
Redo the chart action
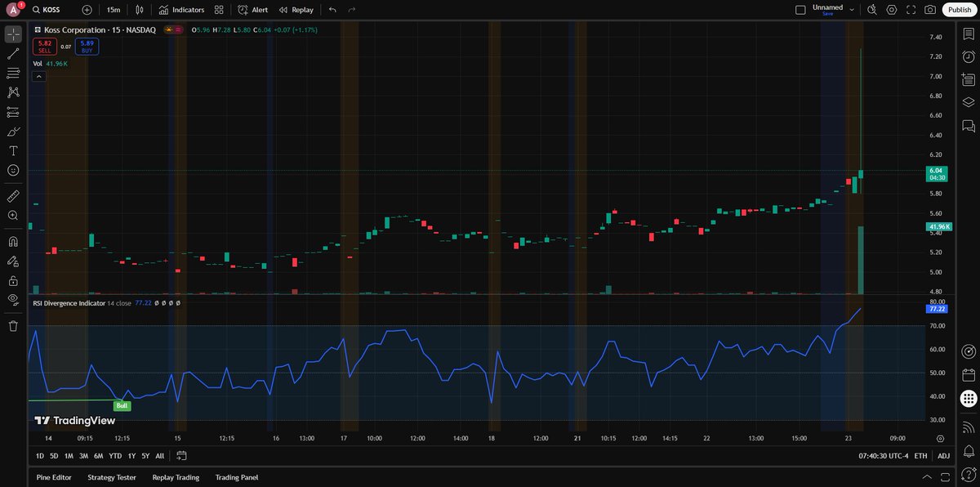pos(352,10)
